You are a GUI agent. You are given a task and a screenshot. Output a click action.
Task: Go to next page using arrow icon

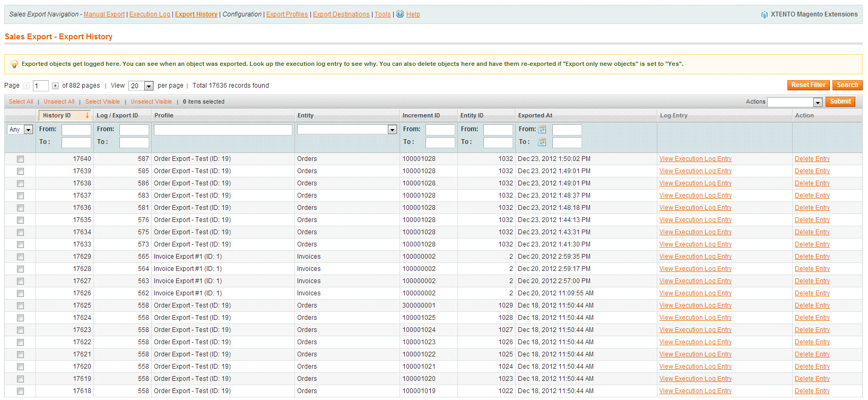click(55, 86)
